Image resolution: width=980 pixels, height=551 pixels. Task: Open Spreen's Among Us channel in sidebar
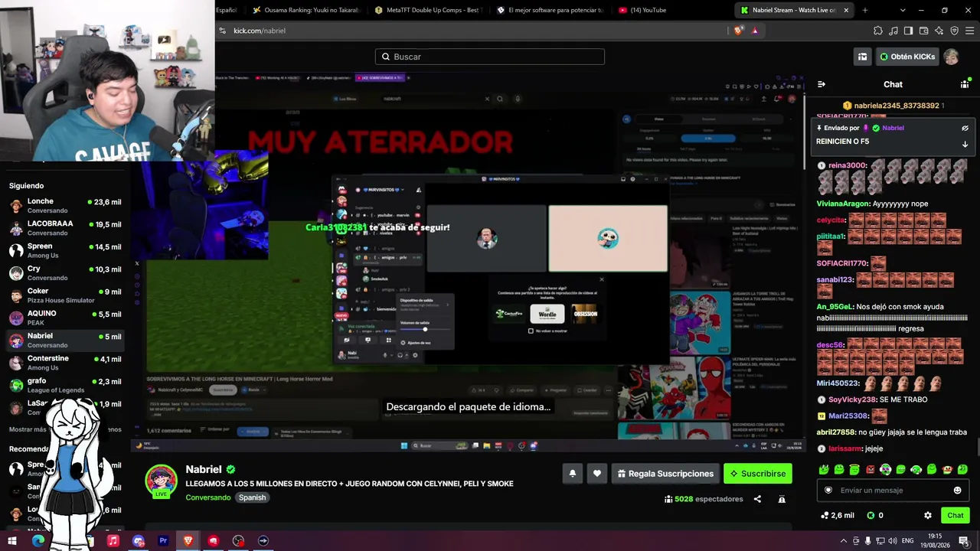[65, 251]
